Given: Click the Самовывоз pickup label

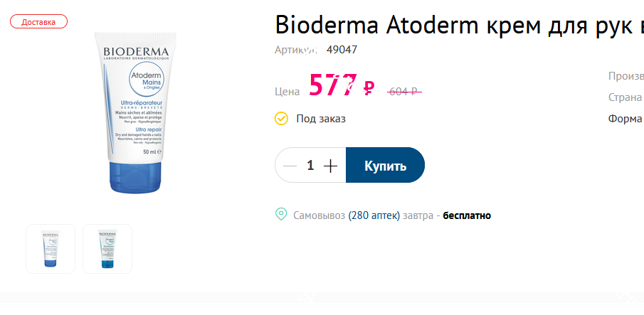Looking at the screenshot, I should point(319,215).
